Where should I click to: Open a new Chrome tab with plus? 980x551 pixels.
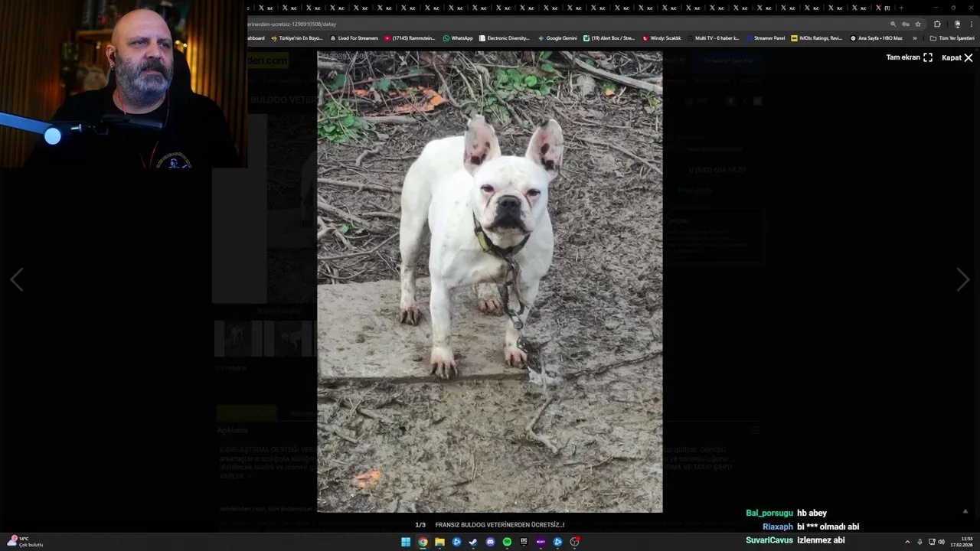pos(901,8)
